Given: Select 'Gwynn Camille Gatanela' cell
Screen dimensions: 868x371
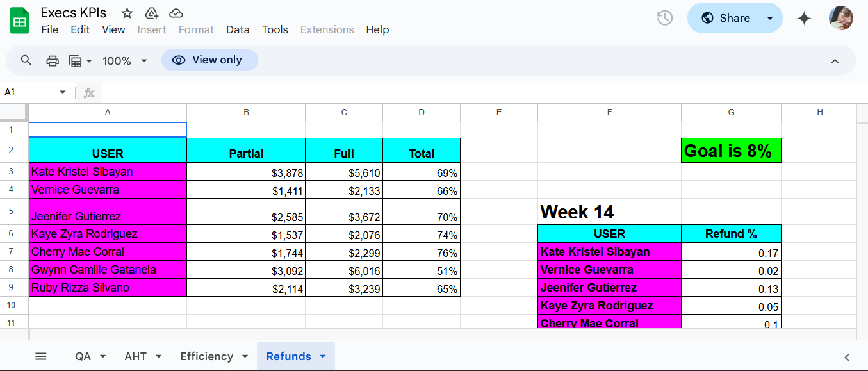Looking at the screenshot, I should (108, 270).
